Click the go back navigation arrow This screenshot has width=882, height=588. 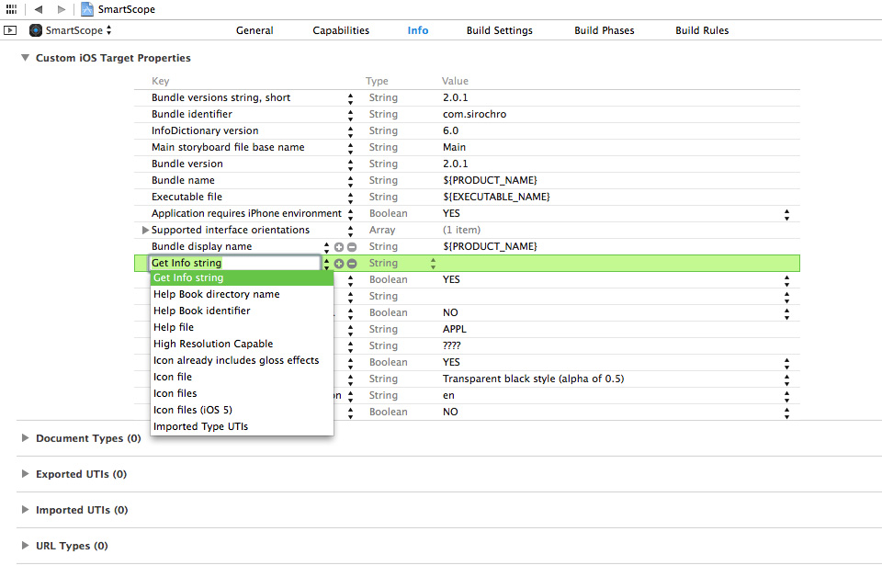coord(37,9)
